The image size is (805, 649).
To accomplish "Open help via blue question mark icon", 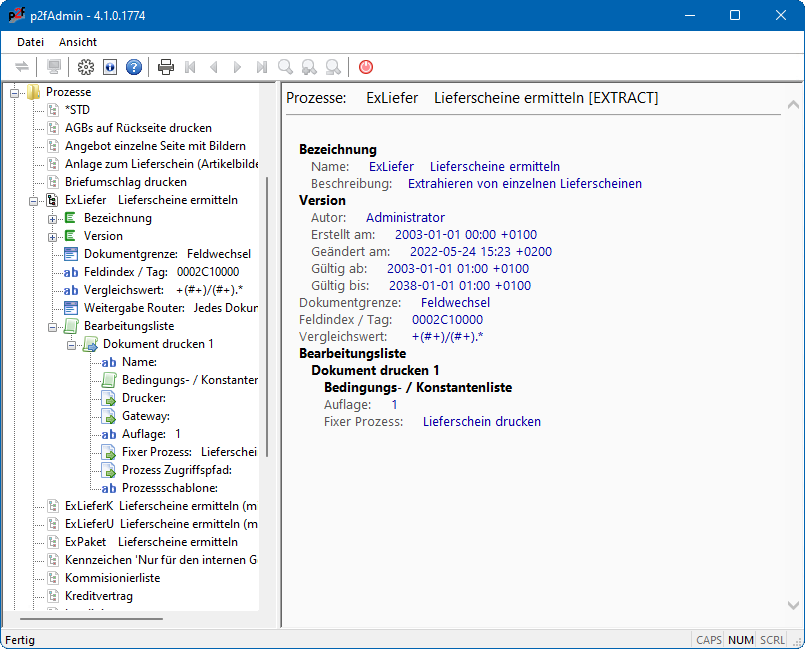I will [134, 67].
